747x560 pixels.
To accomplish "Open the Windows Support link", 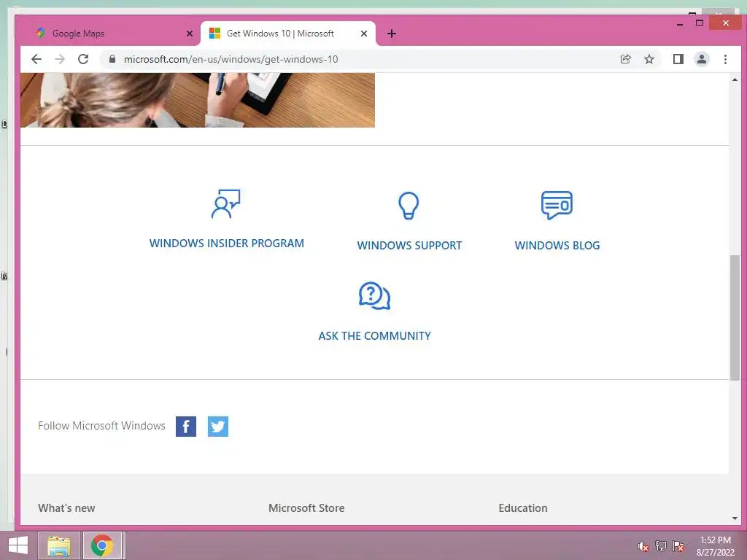I will [x=409, y=245].
